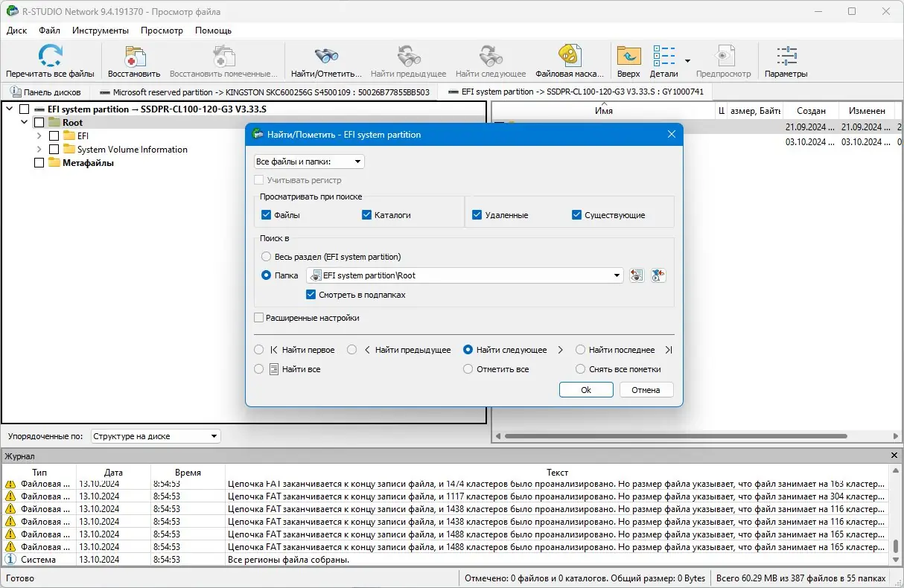Click the Время column header in log

coord(188,473)
